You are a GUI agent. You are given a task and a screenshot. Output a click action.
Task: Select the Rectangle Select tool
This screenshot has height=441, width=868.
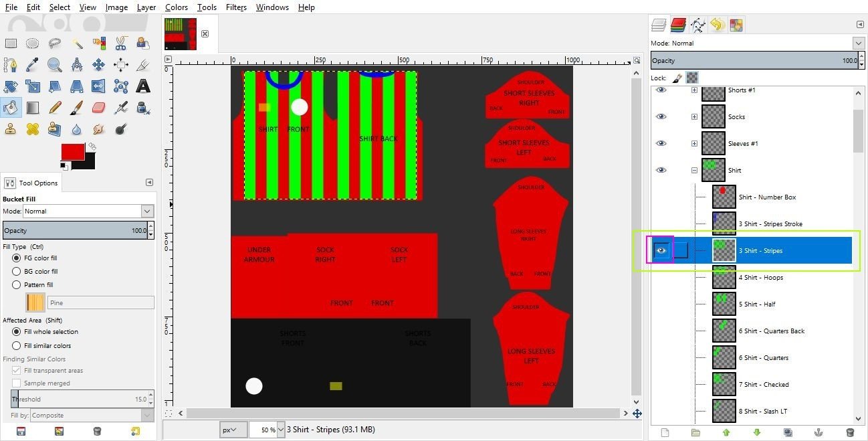pyautogui.click(x=11, y=43)
